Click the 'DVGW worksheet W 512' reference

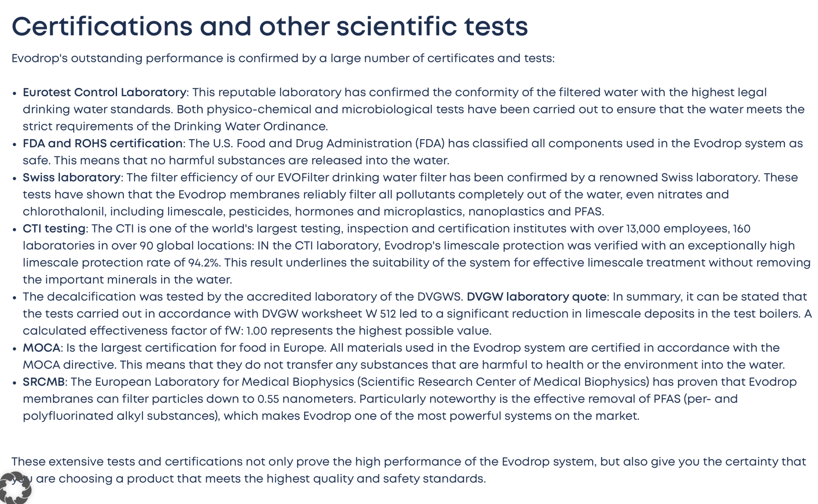click(x=329, y=314)
